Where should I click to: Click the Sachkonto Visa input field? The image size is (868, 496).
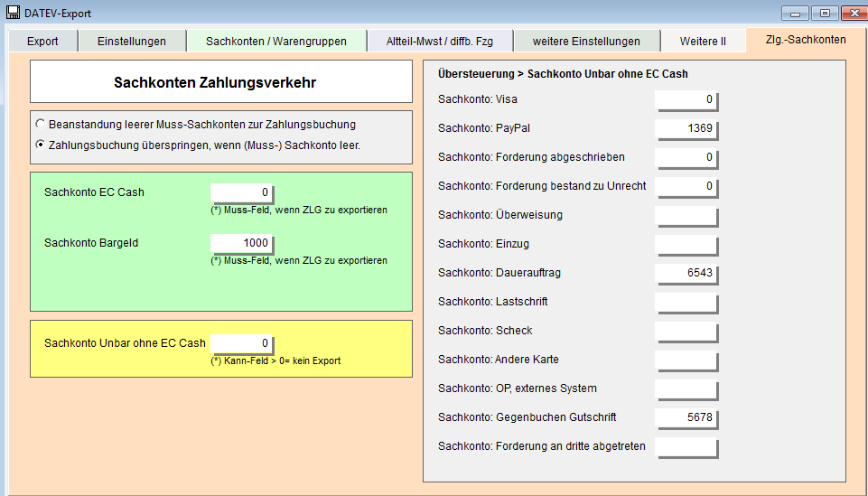686,99
